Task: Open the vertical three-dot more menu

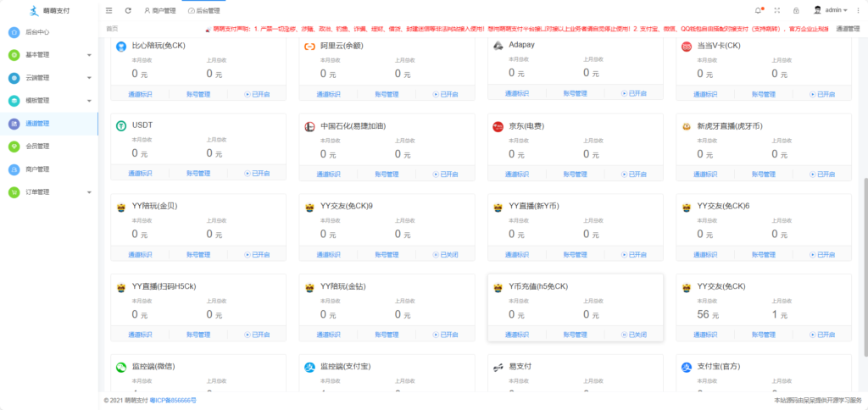Action: [858, 10]
